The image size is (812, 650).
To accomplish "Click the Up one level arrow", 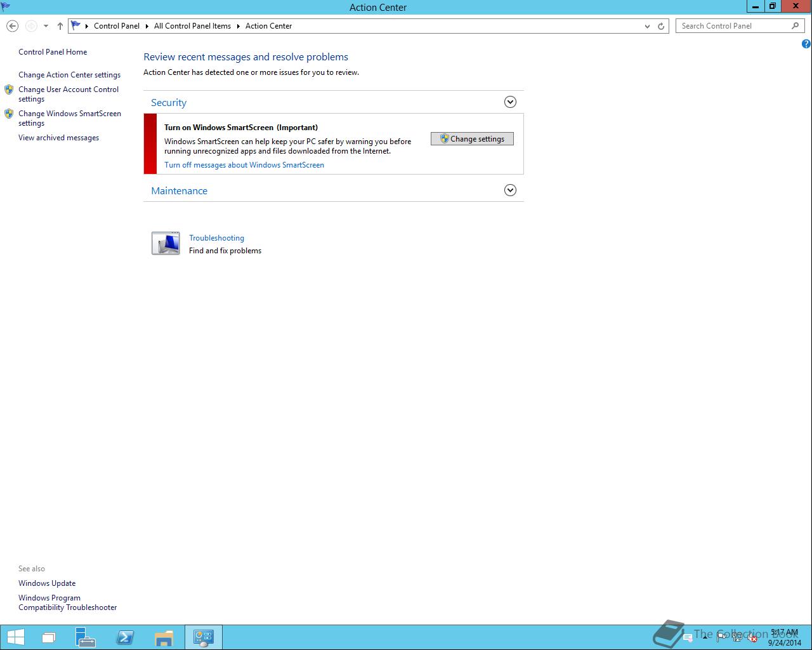I will tap(60, 26).
